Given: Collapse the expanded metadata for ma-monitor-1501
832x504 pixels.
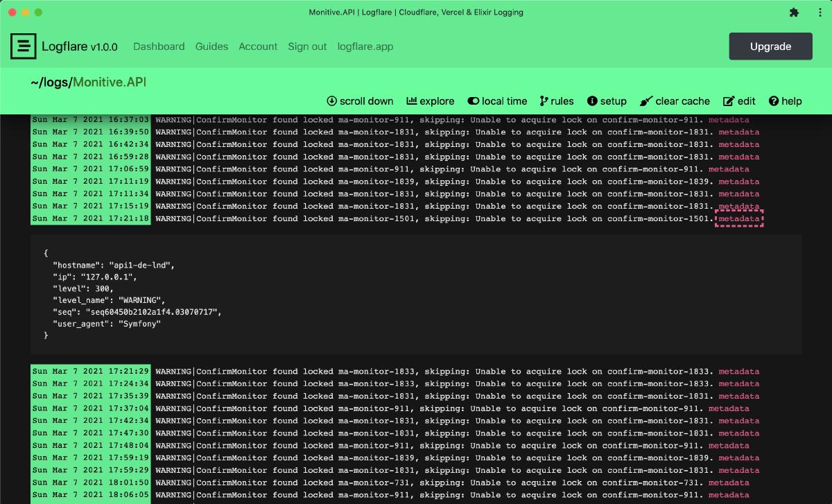Looking at the screenshot, I should (x=738, y=218).
